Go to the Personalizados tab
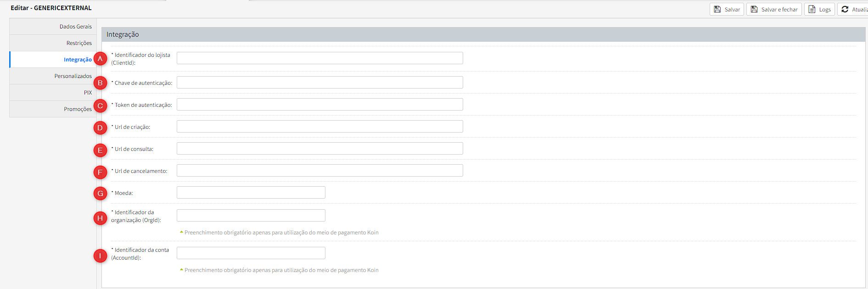This screenshot has height=289, width=868. 73,76
